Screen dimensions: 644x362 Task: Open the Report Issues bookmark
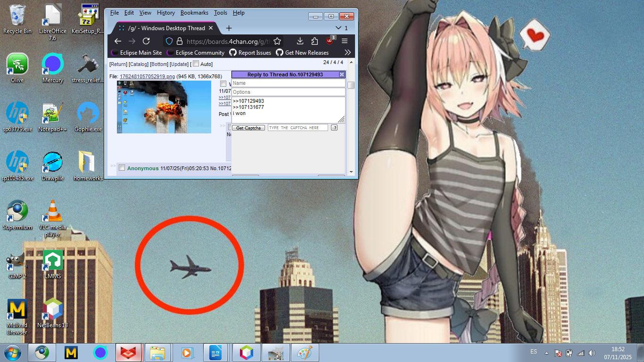[x=250, y=53]
